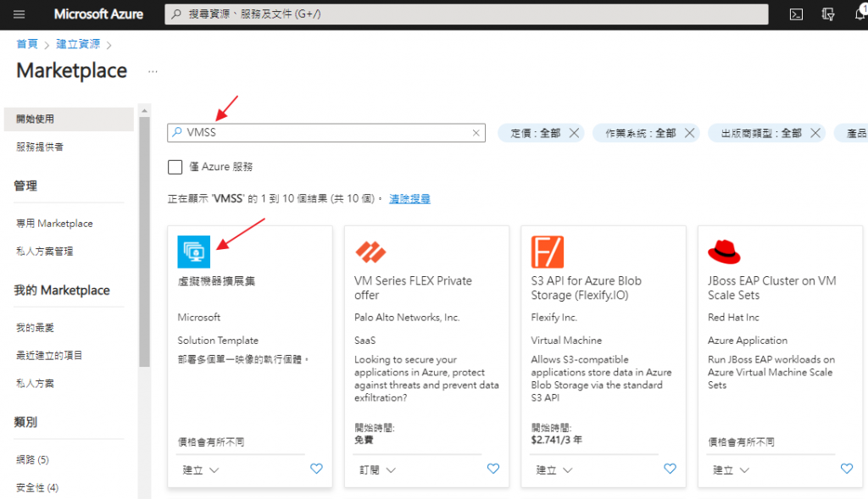The width and height of the screenshot is (868, 499).
Task: Click the 'Red Hat Inc' publisher text
Action: coord(733,318)
